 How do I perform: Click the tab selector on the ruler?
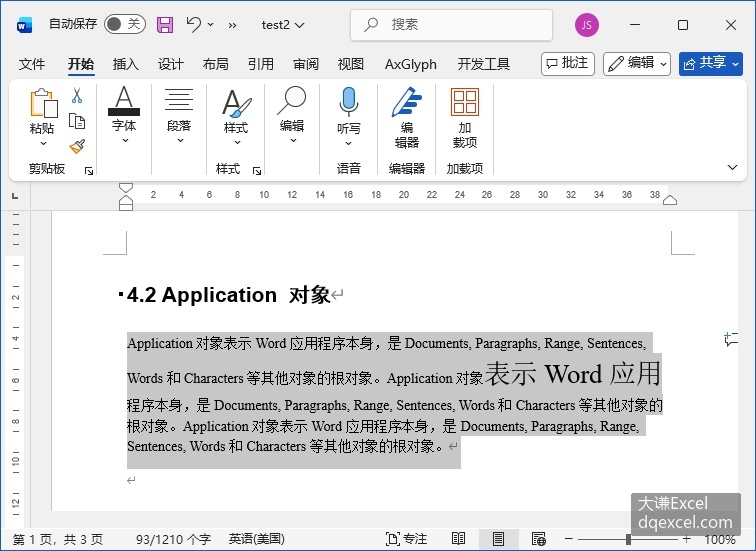pos(15,196)
